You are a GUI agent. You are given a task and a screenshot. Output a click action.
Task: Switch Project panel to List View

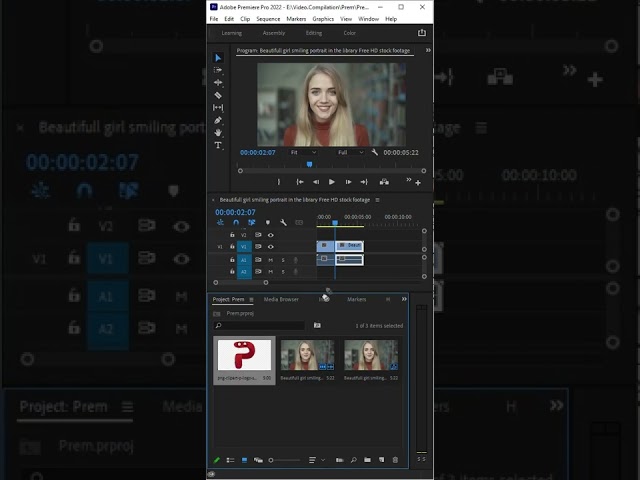[x=230, y=460]
